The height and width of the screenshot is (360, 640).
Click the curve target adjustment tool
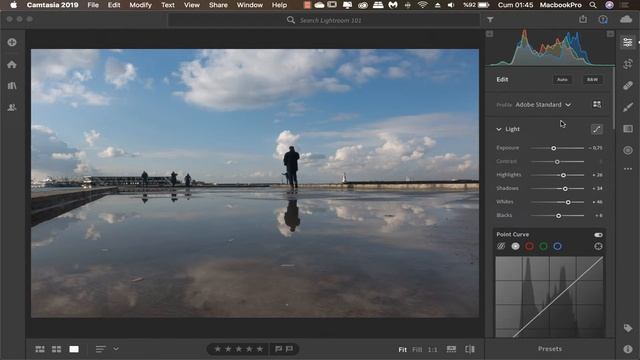coord(598,246)
